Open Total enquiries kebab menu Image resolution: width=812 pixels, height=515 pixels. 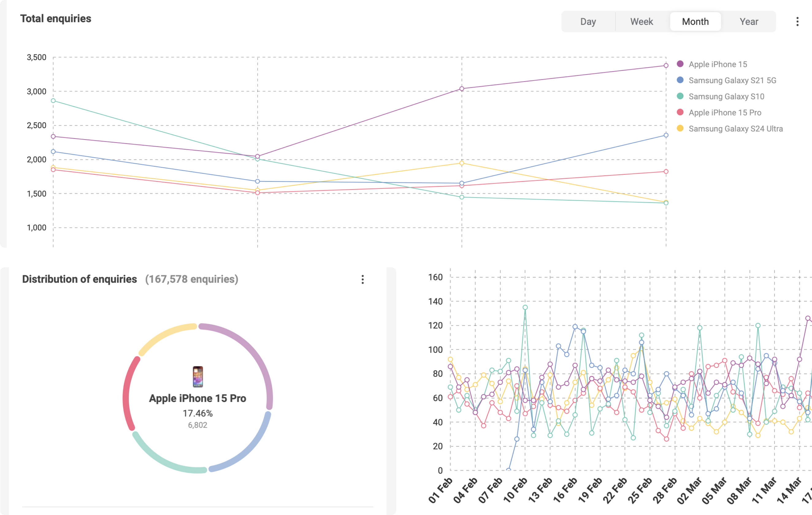[x=797, y=21]
